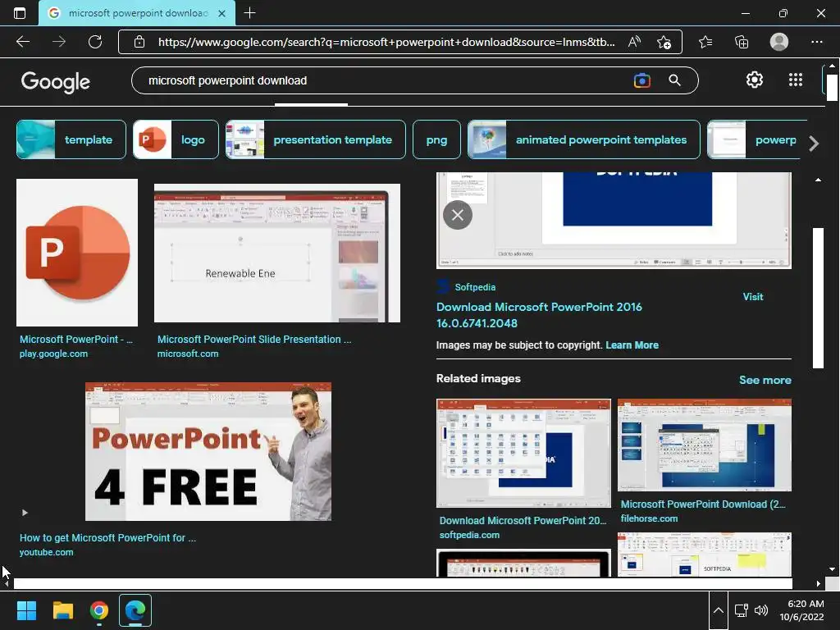Click preview panel scroll up arrow
840x630 pixels.
(818, 180)
